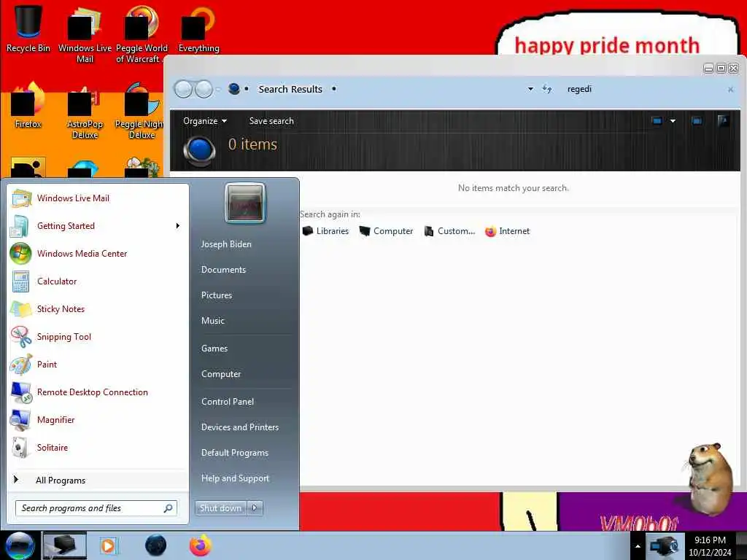Click the Start orb button

(20, 545)
